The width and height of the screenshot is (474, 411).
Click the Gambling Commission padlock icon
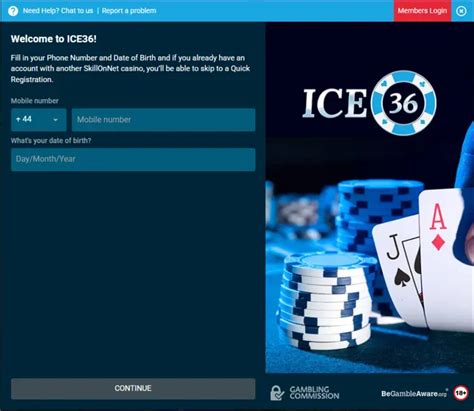[x=277, y=393]
